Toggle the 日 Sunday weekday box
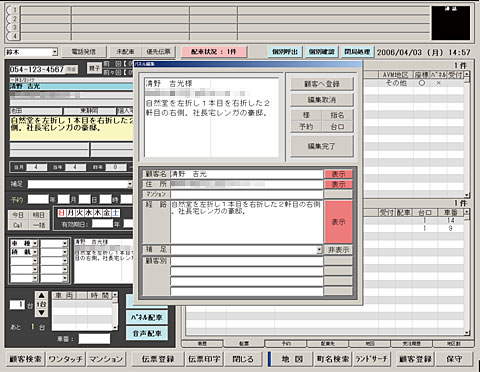Screen dimensions: 480x372 click(61, 213)
